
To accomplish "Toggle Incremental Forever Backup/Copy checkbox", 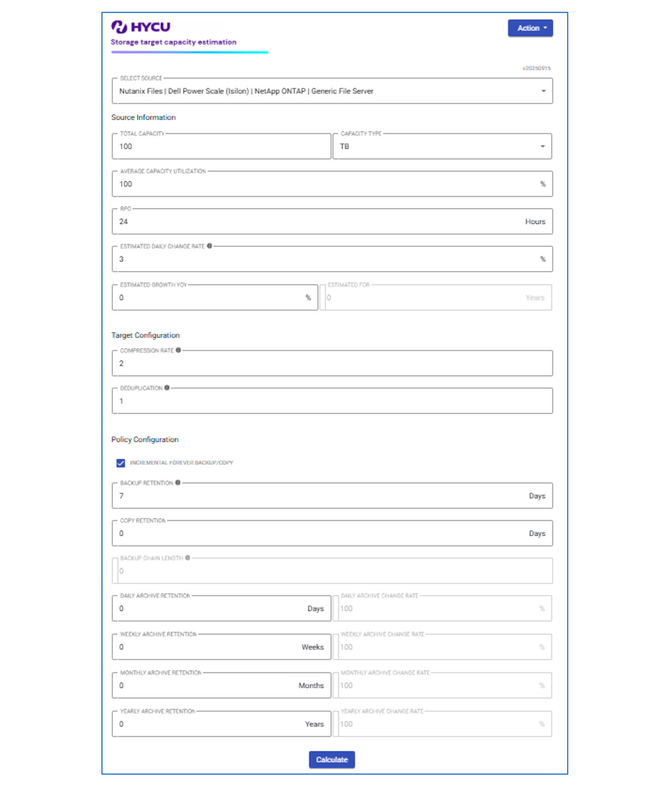I will tap(121, 463).
